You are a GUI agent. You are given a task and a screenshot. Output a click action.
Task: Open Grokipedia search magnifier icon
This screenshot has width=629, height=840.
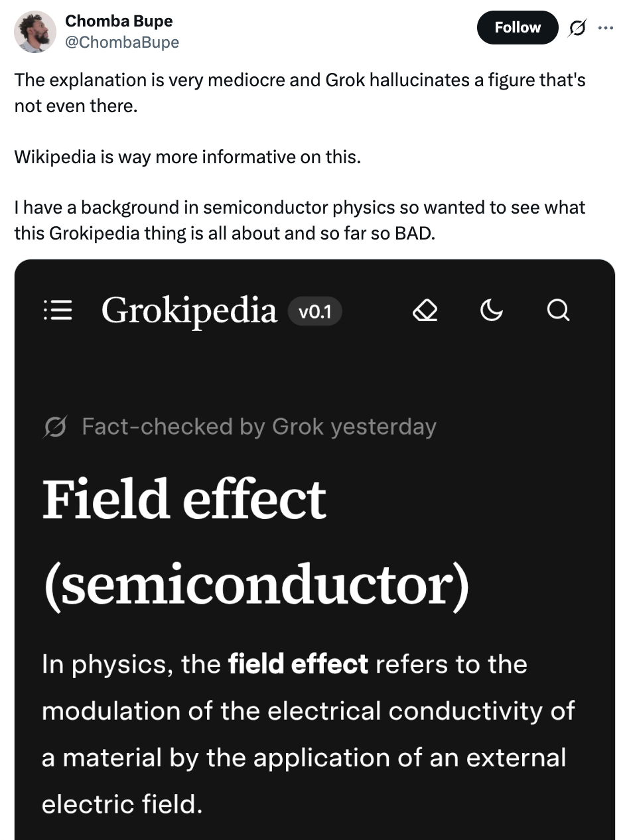(559, 311)
